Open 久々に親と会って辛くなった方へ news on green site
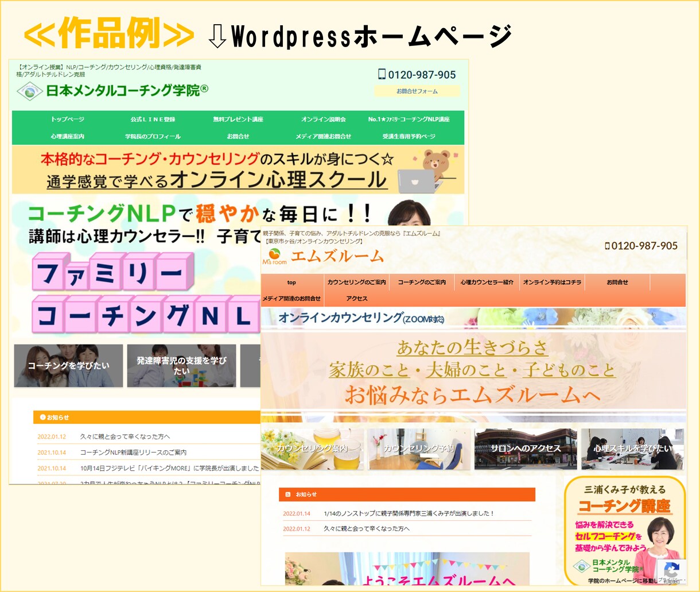This screenshot has width=700, height=592. (125, 437)
